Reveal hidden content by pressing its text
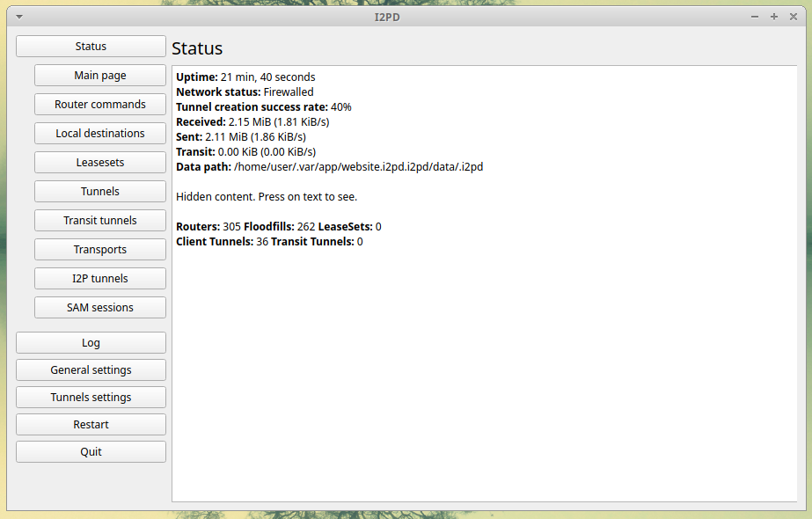The height and width of the screenshot is (519, 812). click(x=267, y=196)
